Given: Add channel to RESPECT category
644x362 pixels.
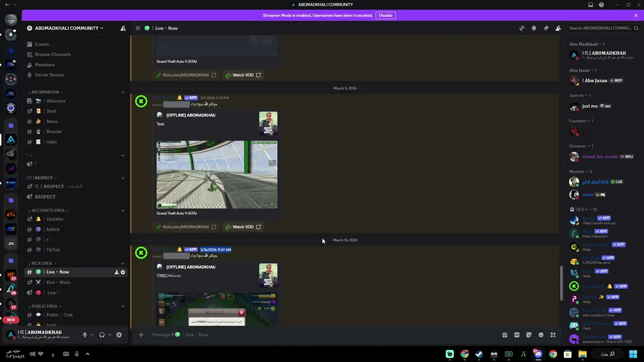Looking at the screenshot, I should [123, 177].
